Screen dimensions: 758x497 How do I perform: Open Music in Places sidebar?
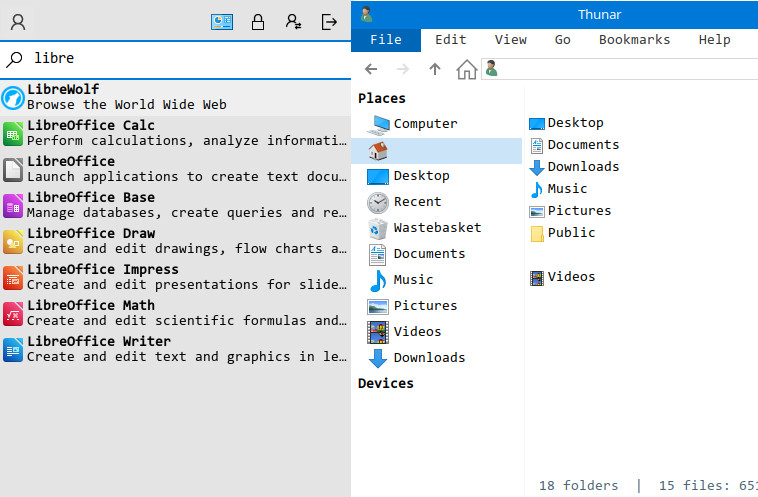click(437, 280)
